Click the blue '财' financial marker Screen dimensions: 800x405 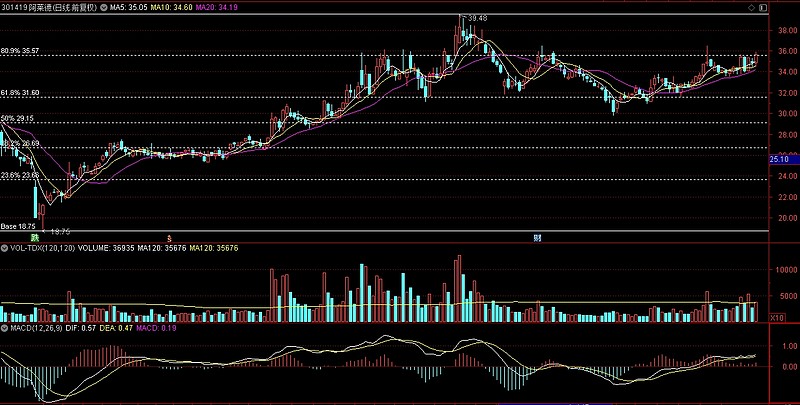tap(537, 238)
